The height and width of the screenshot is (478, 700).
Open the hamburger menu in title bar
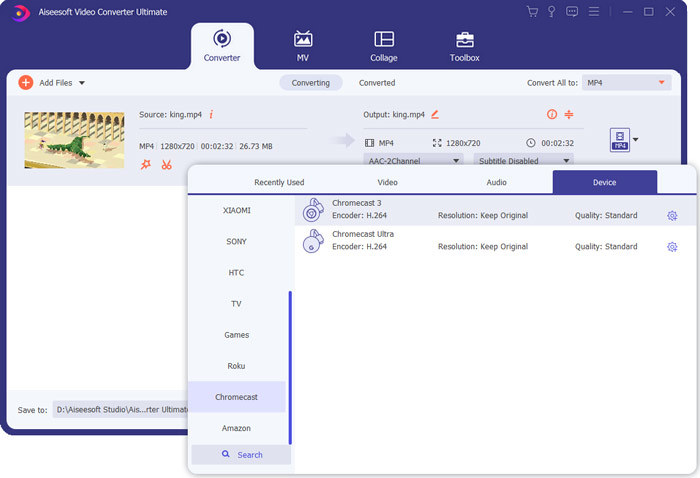click(594, 12)
